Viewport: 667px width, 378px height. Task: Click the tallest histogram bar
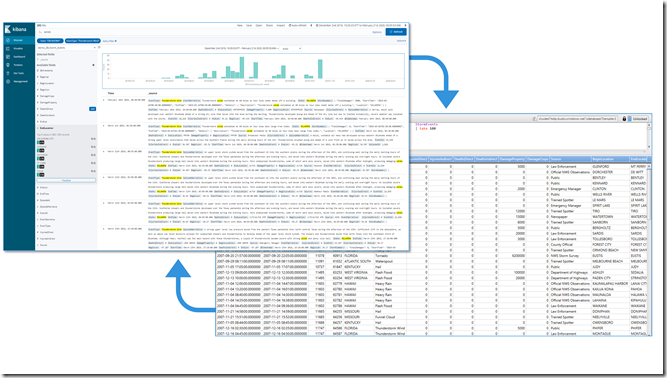click(x=242, y=68)
